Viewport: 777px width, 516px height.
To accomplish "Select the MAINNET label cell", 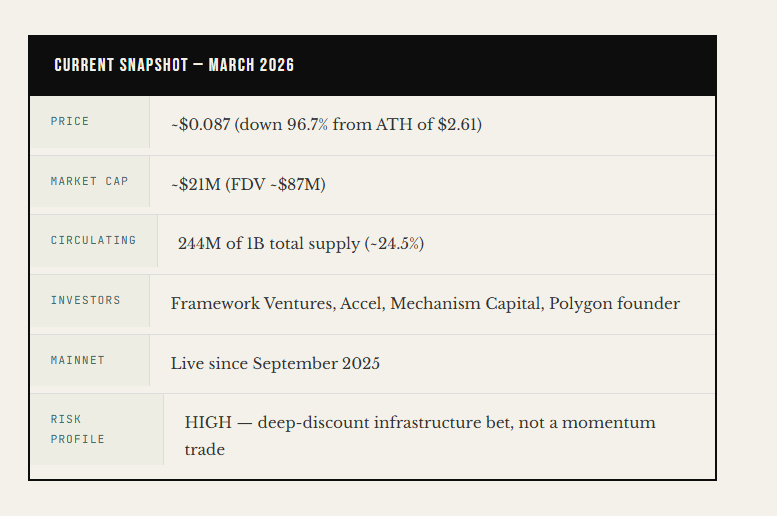I will pos(90,360).
